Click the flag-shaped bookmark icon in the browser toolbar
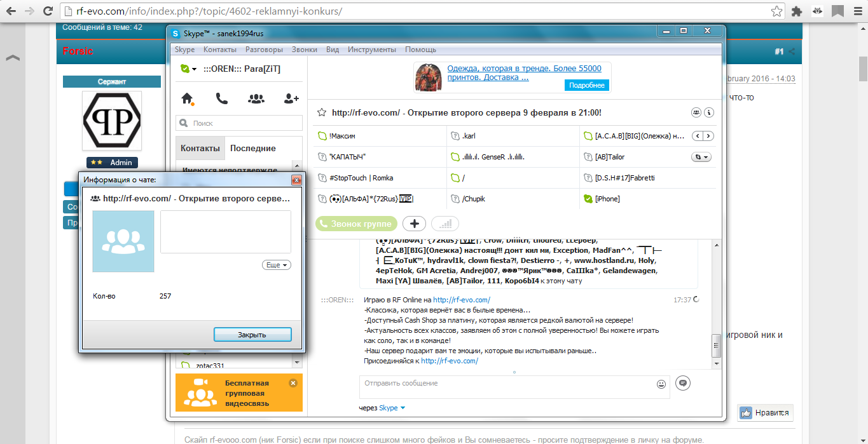 (x=838, y=11)
